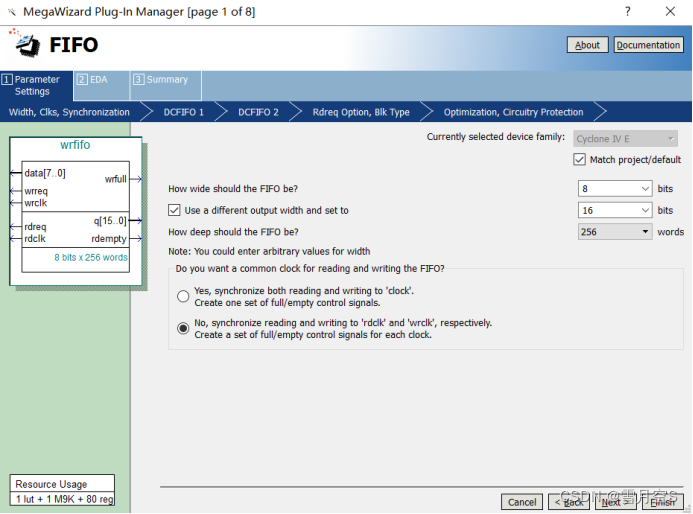Select No, separate rdclk and wrclk option

click(183, 328)
